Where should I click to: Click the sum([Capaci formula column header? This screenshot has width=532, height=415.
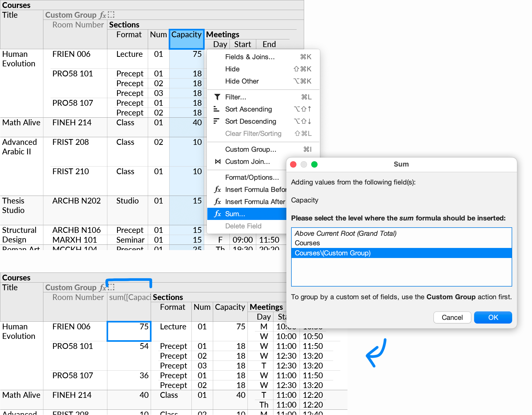130,297
